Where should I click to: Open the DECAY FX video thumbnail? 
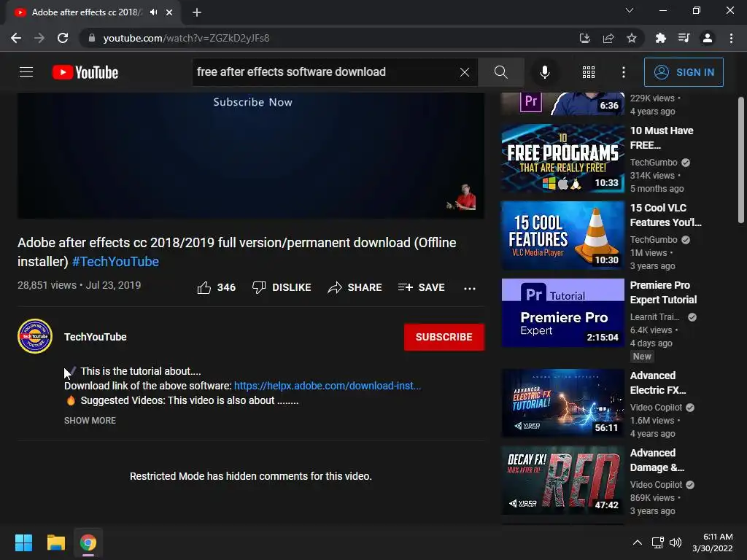tap(562, 481)
